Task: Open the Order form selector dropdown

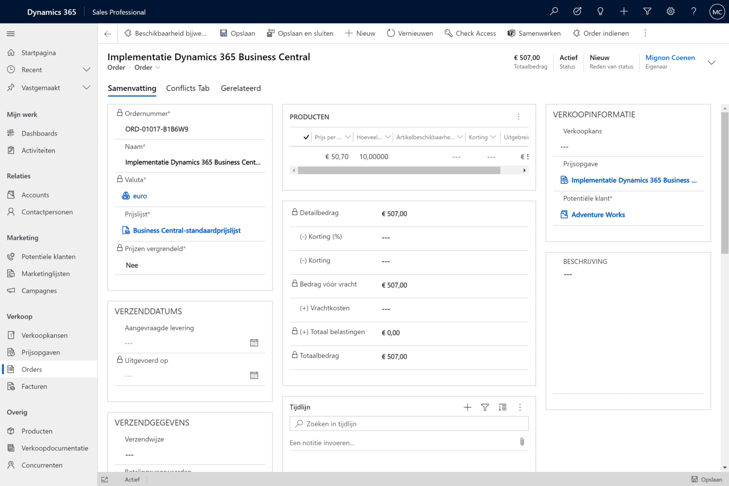Action: [x=147, y=67]
